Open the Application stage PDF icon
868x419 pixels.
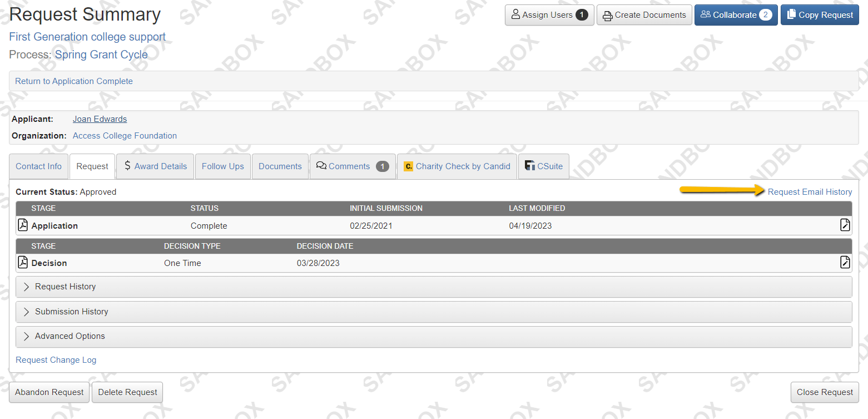point(23,225)
